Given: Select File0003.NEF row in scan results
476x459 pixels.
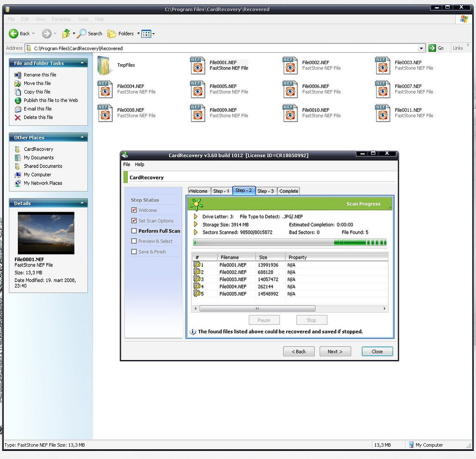Looking at the screenshot, I should [x=290, y=279].
